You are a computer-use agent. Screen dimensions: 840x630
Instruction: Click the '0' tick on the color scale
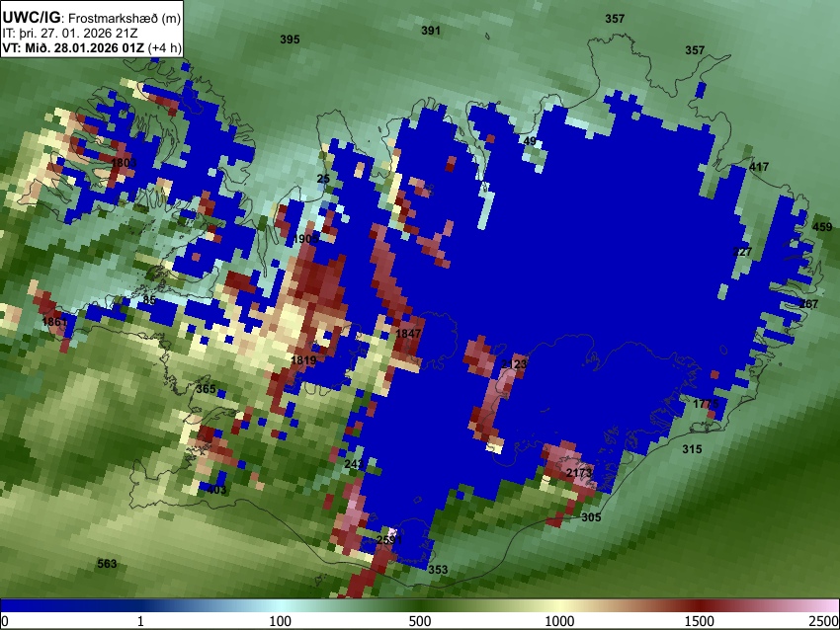(x=5, y=621)
